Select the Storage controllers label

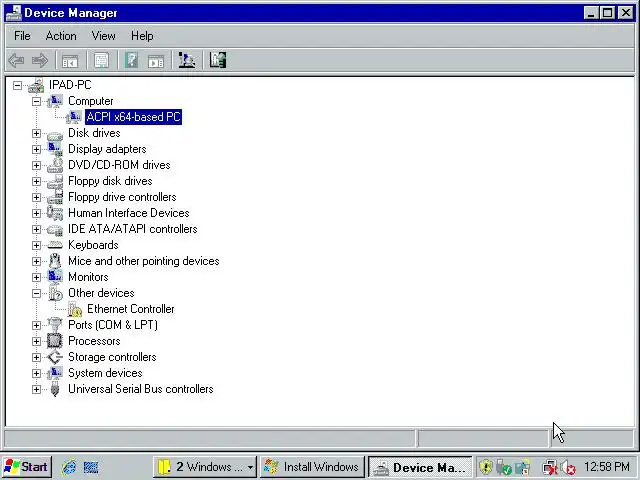tap(112, 357)
